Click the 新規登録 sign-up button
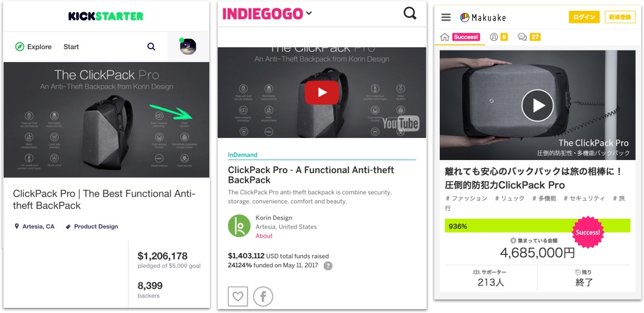The image size is (644, 313). pyautogui.click(x=619, y=17)
